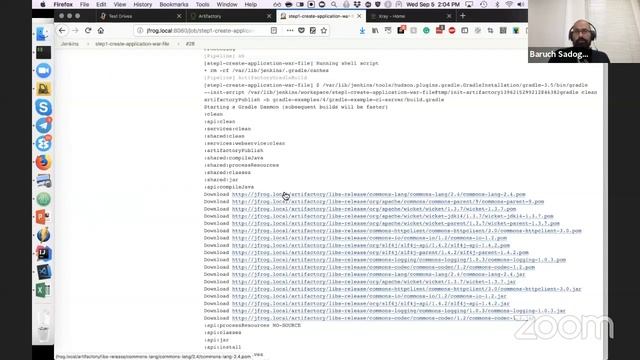Open the Firefox File menu
The width and height of the screenshot is (640, 360).
click(x=84, y=4)
